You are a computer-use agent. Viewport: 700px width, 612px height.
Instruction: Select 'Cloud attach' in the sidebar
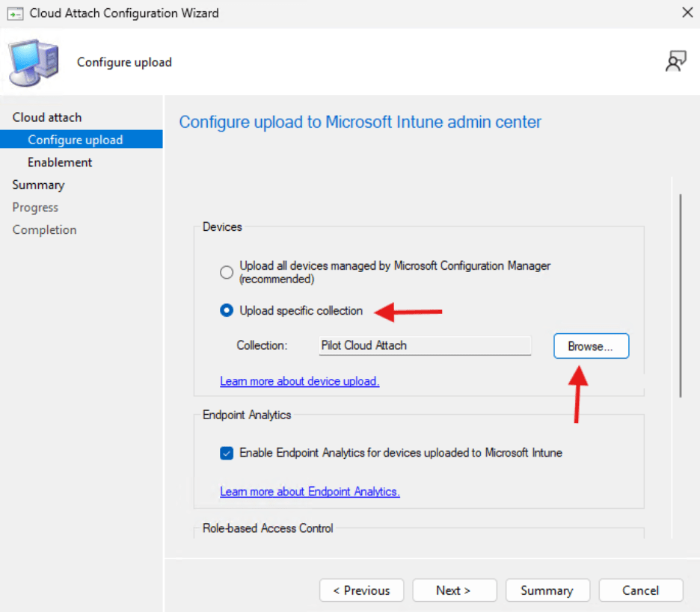pyautogui.click(x=47, y=117)
